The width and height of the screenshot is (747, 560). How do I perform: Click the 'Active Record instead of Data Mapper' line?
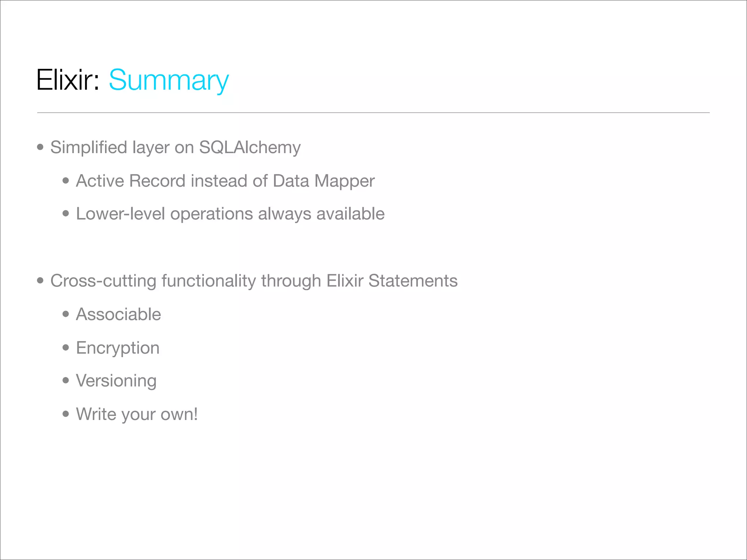coord(225,181)
